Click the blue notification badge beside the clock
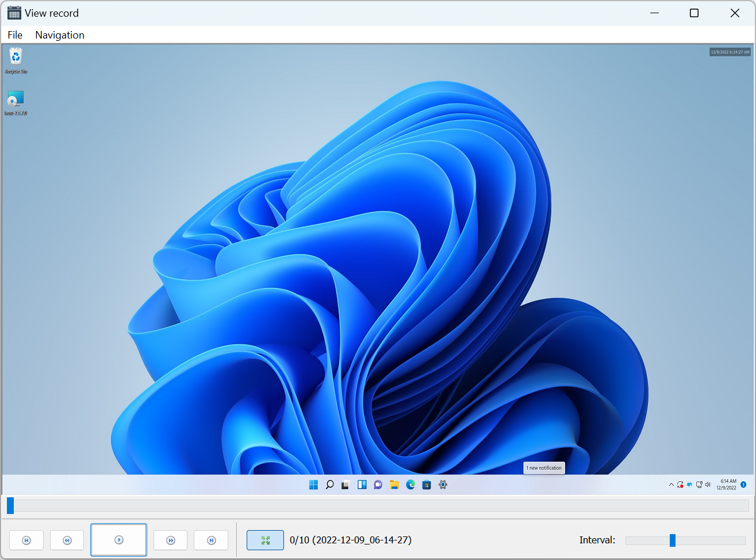The image size is (756, 560). pyautogui.click(x=743, y=485)
